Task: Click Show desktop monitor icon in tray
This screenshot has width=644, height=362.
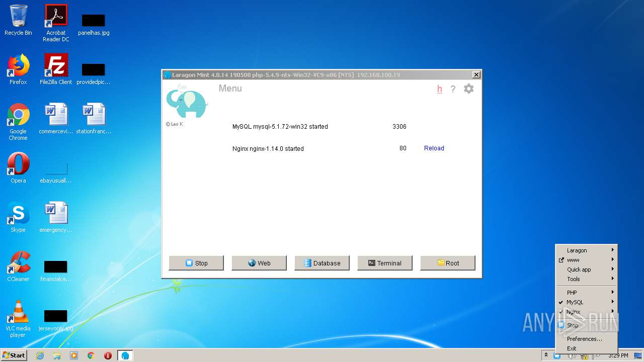Action: pyautogui.click(x=638, y=355)
